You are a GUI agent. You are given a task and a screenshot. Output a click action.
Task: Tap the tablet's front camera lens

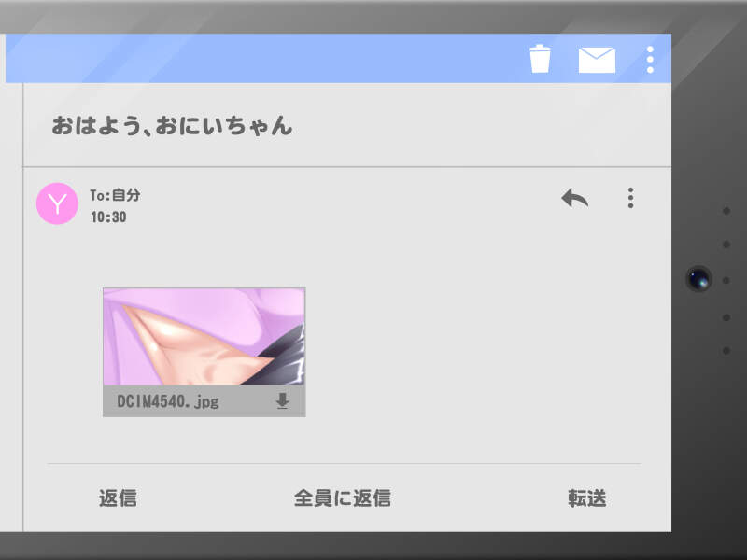click(698, 278)
